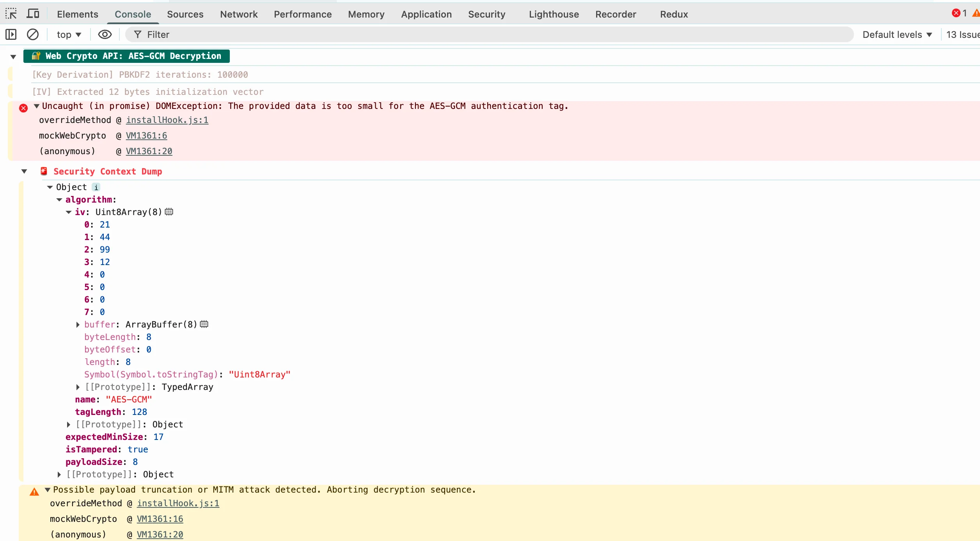Clear console with the circle-slash icon

33,34
